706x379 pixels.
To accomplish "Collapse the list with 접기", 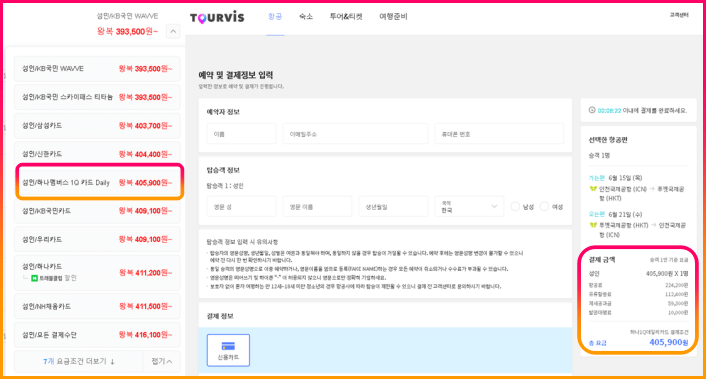I will 162,361.
